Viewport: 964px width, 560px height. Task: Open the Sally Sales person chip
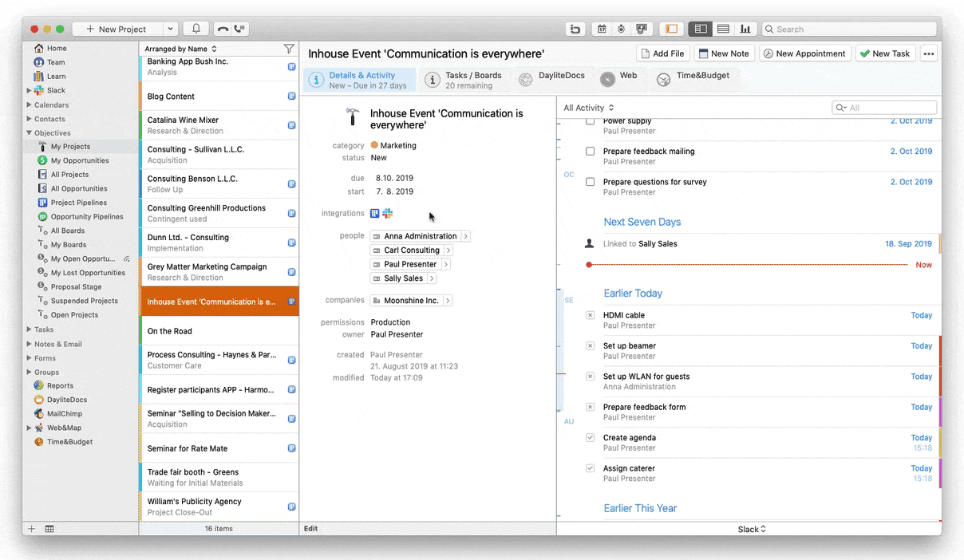click(x=403, y=278)
